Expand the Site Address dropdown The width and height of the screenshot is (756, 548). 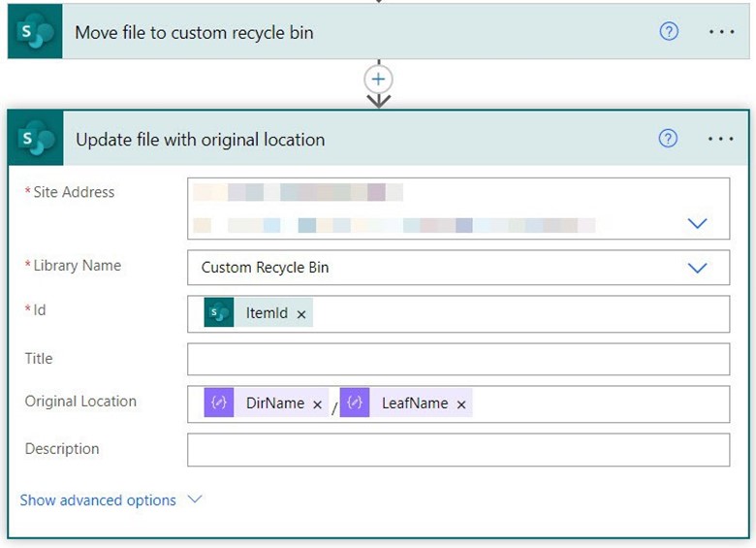coord(697,224)
